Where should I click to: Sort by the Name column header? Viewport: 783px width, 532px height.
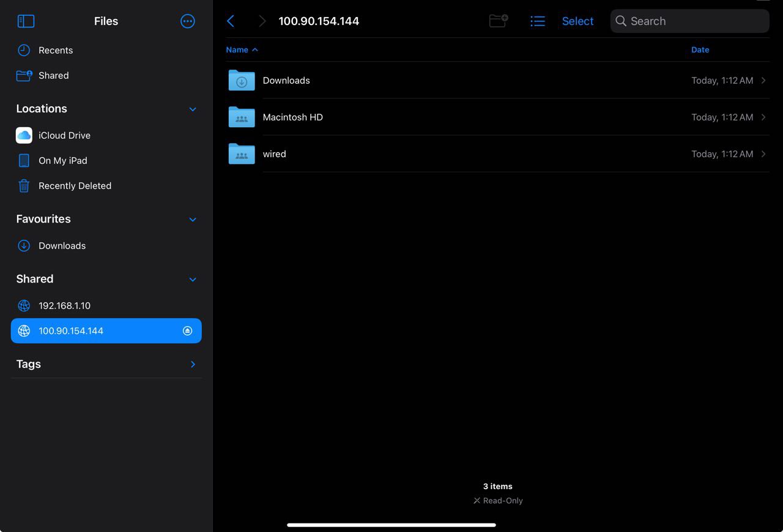242,50
